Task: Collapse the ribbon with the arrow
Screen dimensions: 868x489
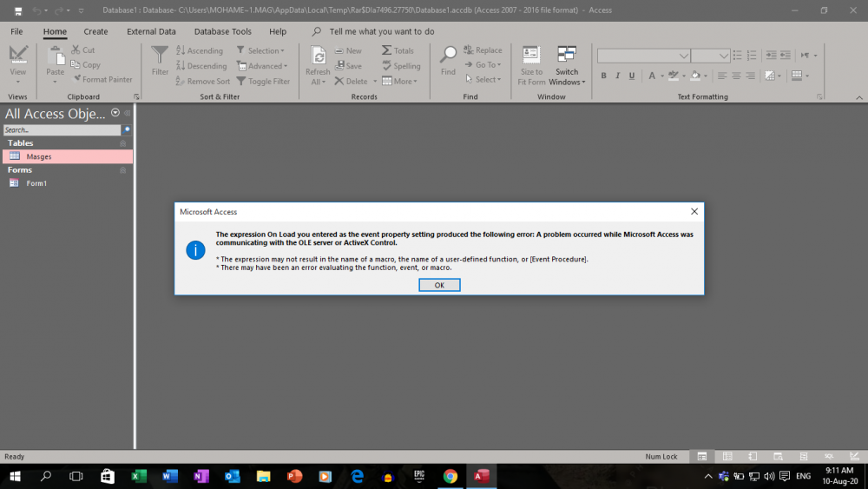Action: pos(859,97)
